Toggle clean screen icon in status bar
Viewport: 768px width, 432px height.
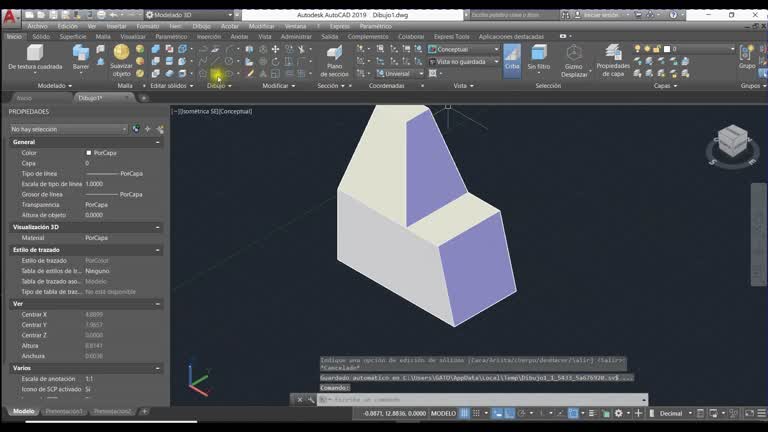click(749, 413)
